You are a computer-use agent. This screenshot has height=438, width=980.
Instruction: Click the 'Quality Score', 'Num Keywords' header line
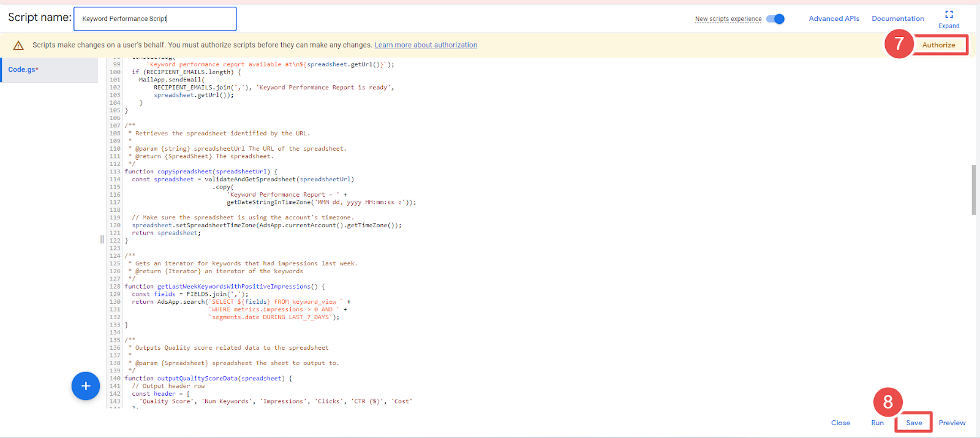coord(276,401)
